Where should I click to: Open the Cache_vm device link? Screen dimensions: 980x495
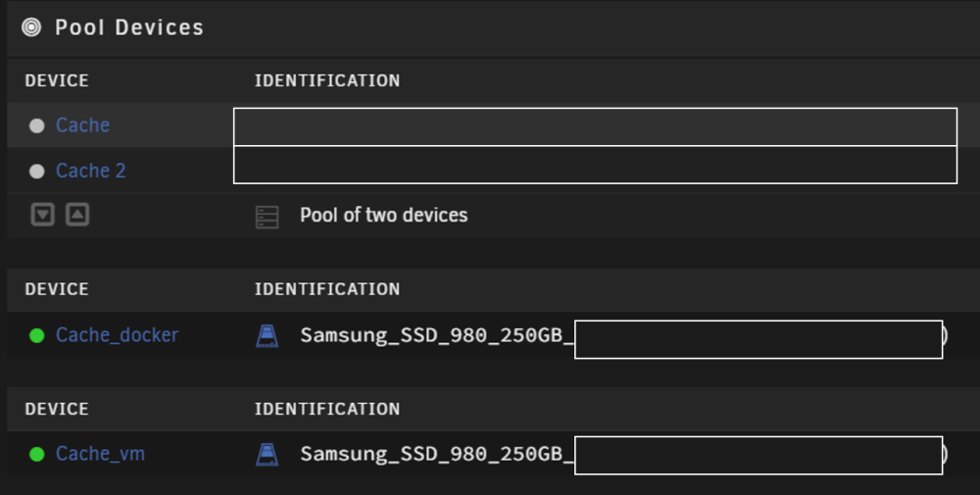tap(100, 454)
